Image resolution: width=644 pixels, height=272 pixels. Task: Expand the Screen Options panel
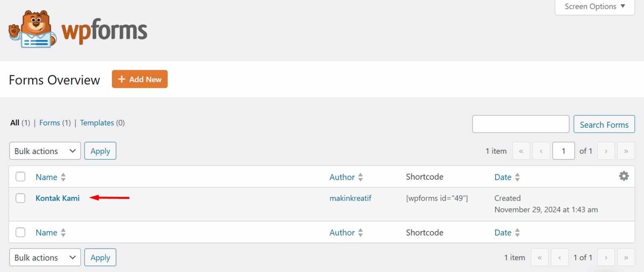coord(595,7)
